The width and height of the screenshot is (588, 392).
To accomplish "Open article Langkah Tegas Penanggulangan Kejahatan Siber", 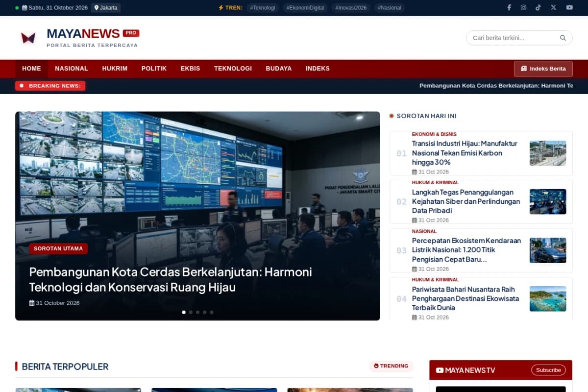I will coord(466,201).
